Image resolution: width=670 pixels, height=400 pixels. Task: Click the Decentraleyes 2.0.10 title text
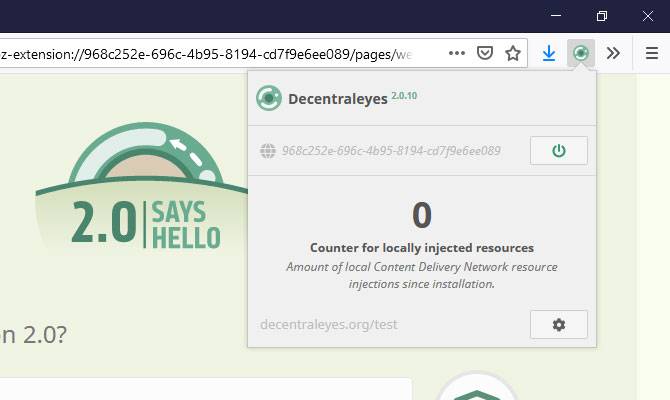coord(353,99)
